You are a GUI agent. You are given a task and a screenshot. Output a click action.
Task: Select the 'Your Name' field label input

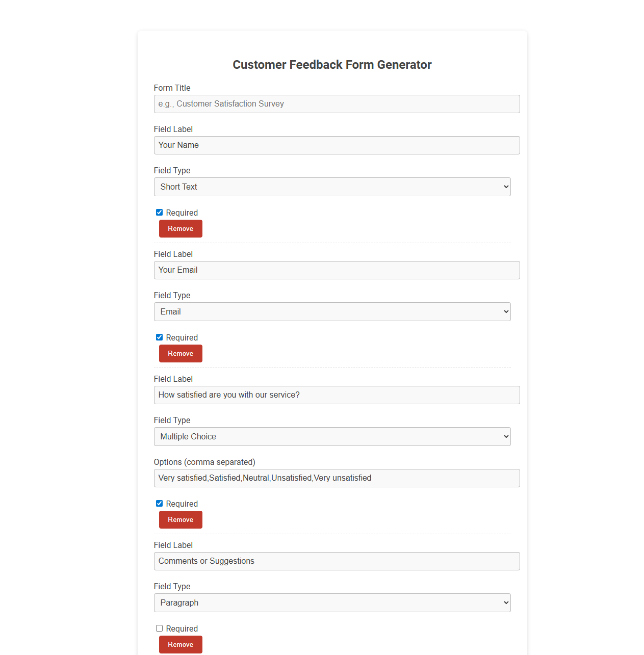[x=337, y=145]
